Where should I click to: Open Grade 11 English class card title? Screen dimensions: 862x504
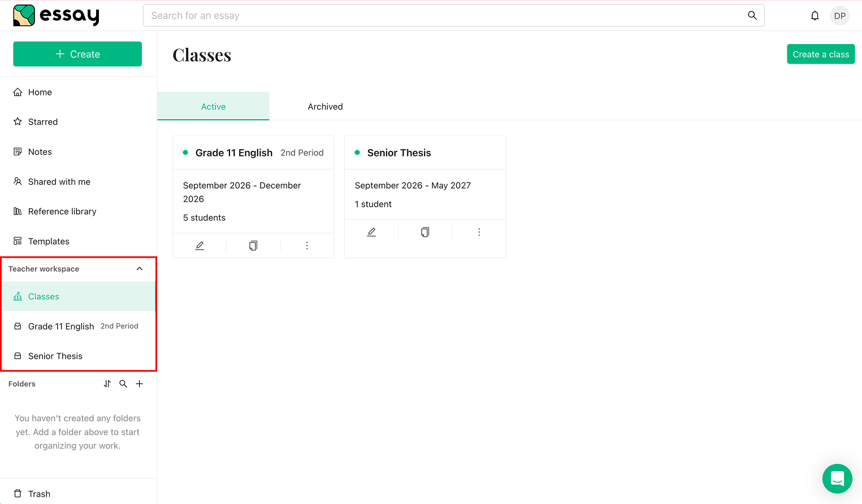[234, 153]
